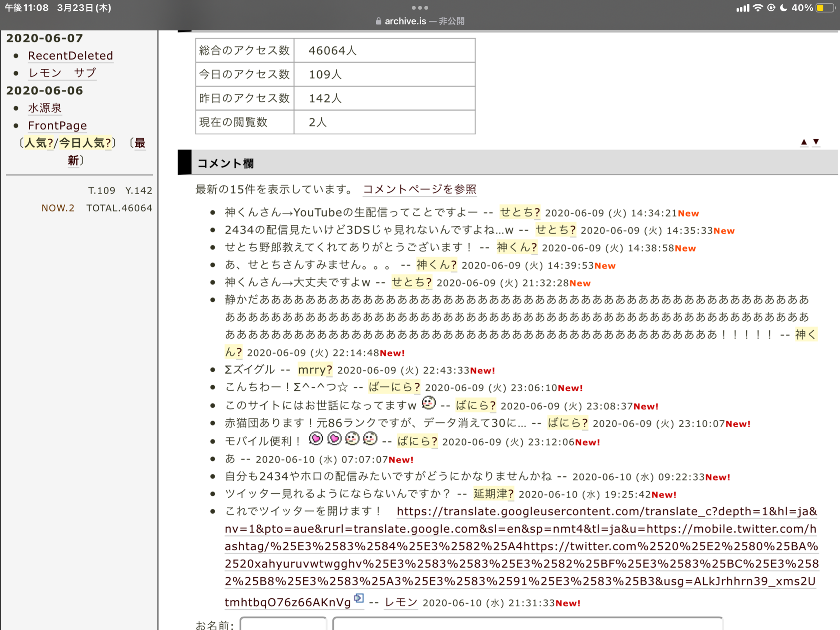The height and width of the screenshot is (630, 840).
Task: Click the TOTAL.46064 counter text
Action: coord(119,208)
